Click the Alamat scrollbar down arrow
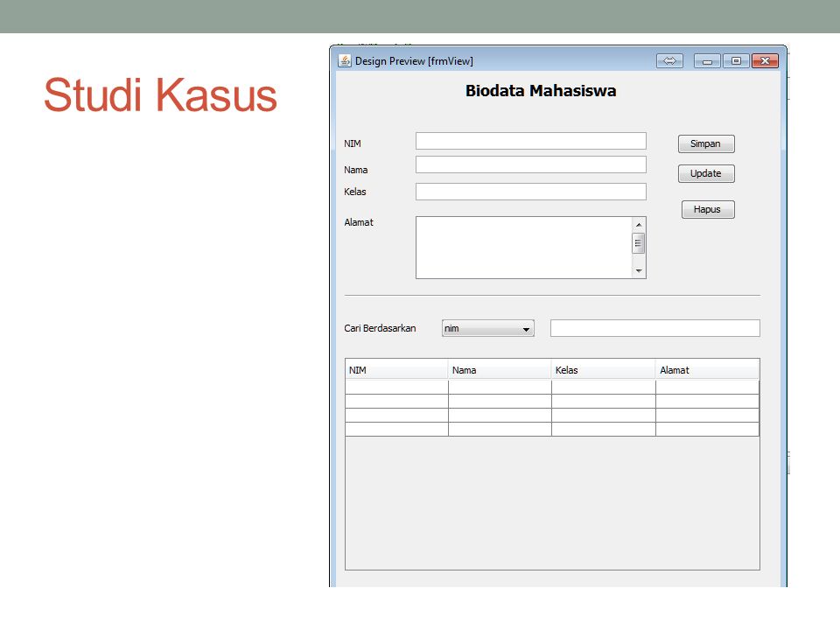 click(639, 271)
